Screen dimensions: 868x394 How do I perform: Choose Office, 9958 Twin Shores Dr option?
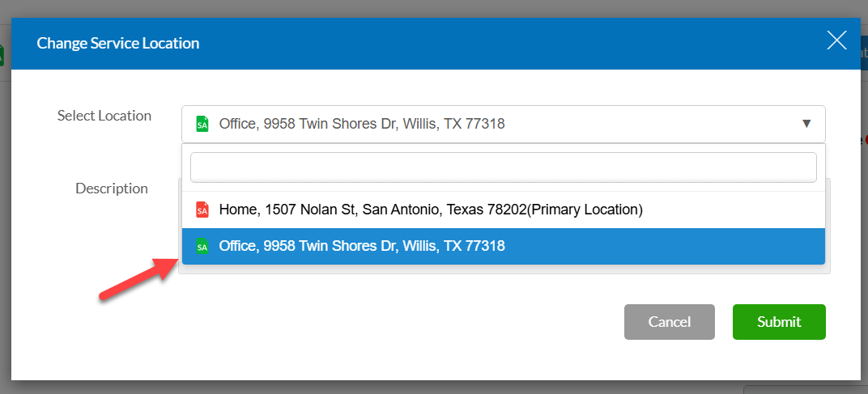coord(362,246)
